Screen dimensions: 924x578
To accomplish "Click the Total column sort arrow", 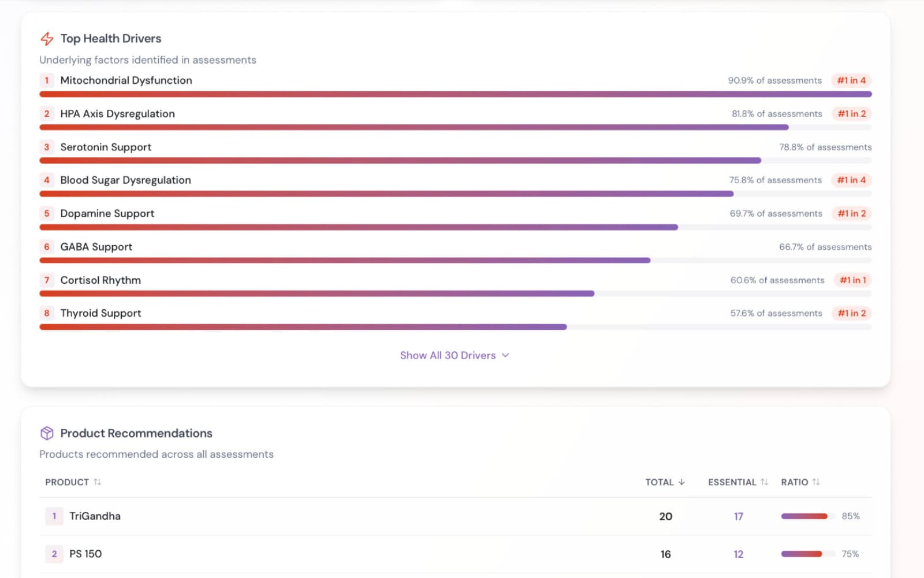I will pyautogui.click(x=681, y=482).
